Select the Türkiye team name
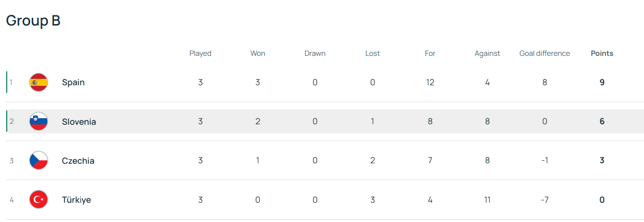Screen dimensions: 644x222 (x=76, y=200)
